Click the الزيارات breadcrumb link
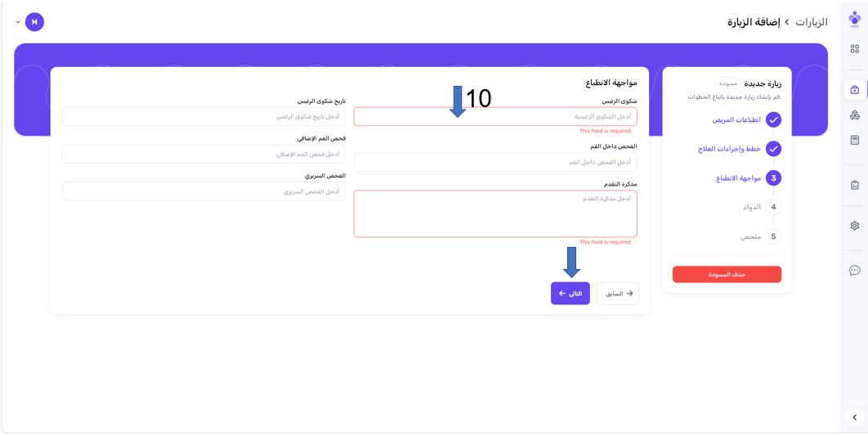 pyautogui.click(x=812, y=22)
